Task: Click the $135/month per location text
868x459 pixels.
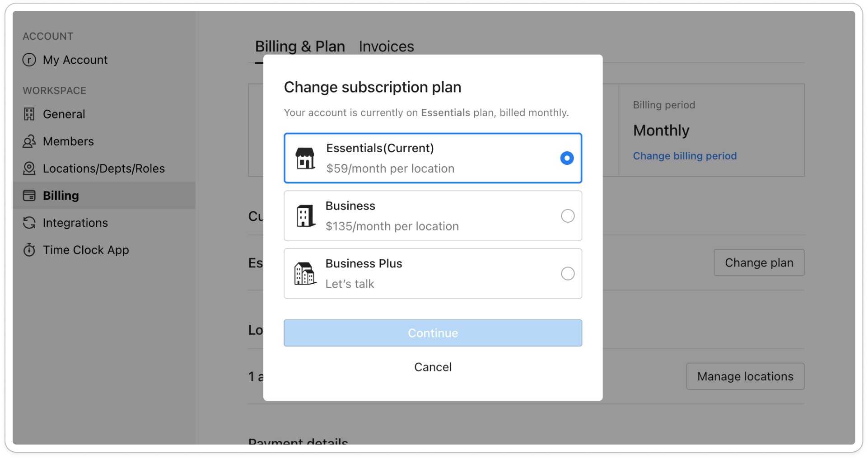Action: point(392,226)
